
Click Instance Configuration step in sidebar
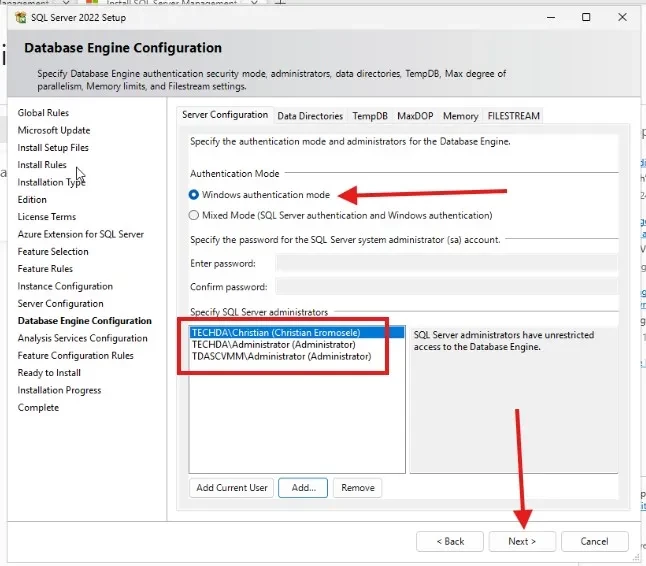[x=65, y=286]
